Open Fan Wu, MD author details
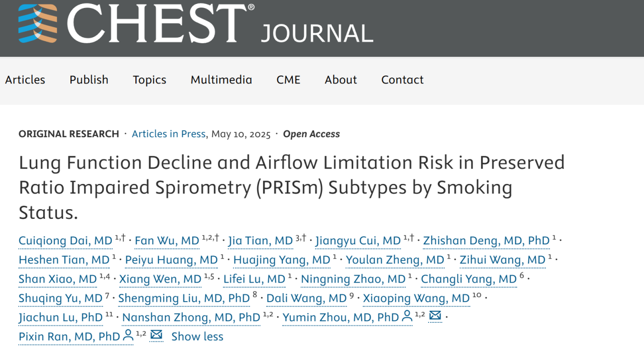This screenshot has width=644, height=352. tap(167, 241)
